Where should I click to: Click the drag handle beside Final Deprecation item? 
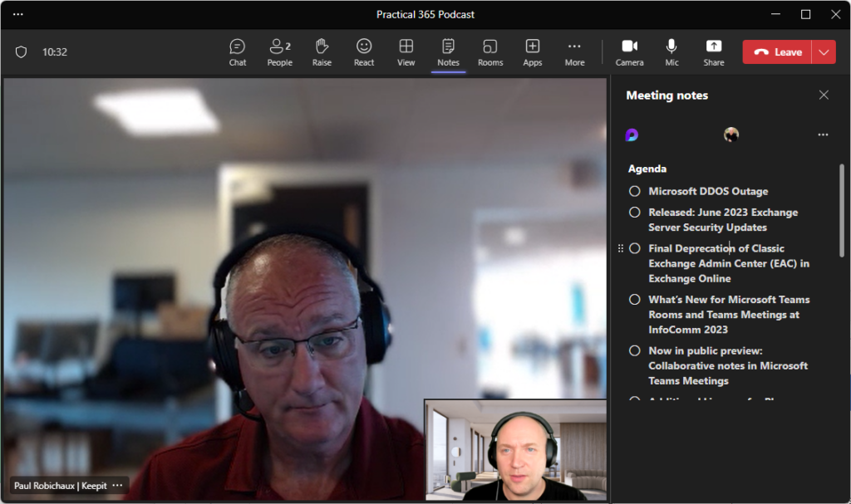(x=620, y=248)
